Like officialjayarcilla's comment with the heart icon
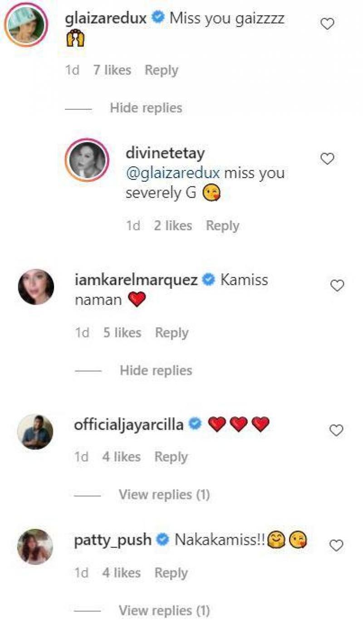Viewport: 363px width, 644px height. tap(336, 431)
